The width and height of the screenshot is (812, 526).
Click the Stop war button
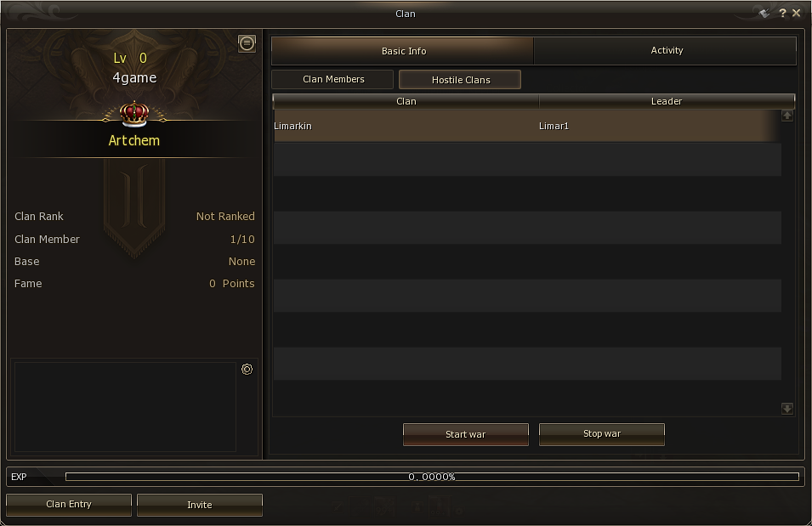point(602,434)
